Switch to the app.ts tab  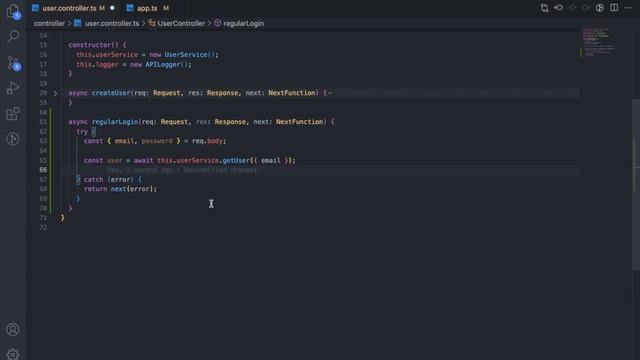click(x=147, y=8)
